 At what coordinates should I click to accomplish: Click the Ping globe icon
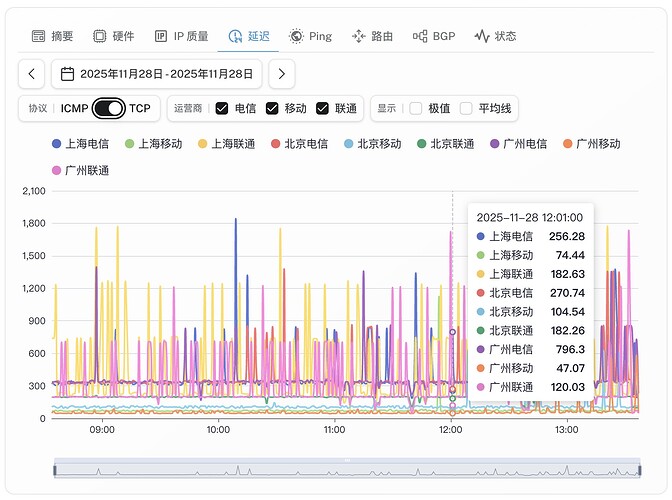tap(296, 36)
